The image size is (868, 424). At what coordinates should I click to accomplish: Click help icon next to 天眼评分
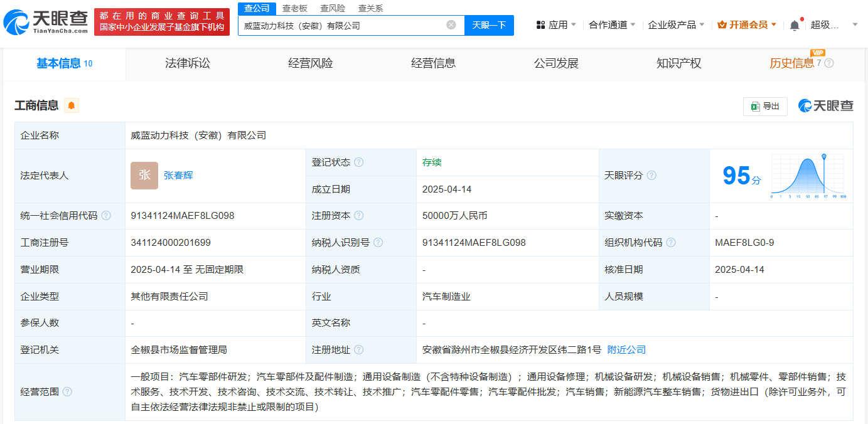point(651,176)
